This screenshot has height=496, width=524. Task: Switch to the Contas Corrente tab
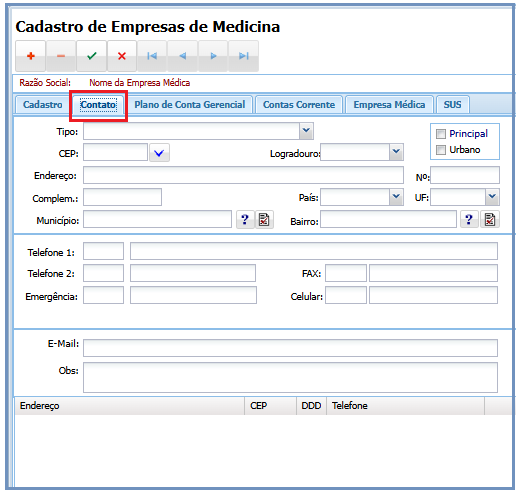[x=299, y=105]
